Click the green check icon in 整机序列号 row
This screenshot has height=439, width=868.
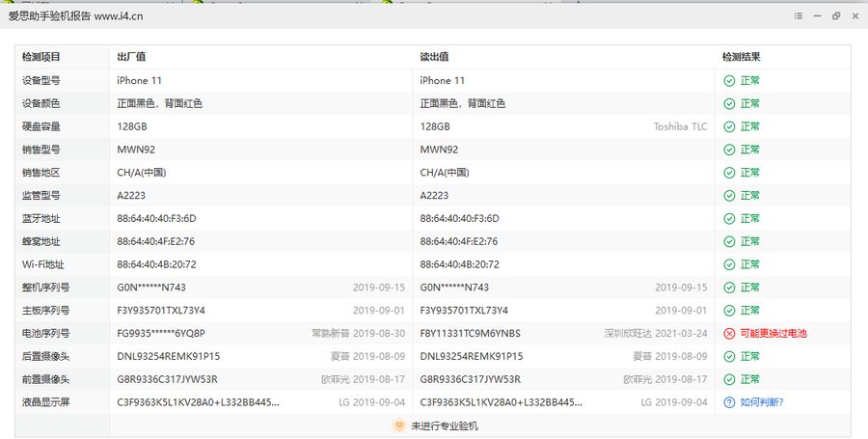[729, 288]
